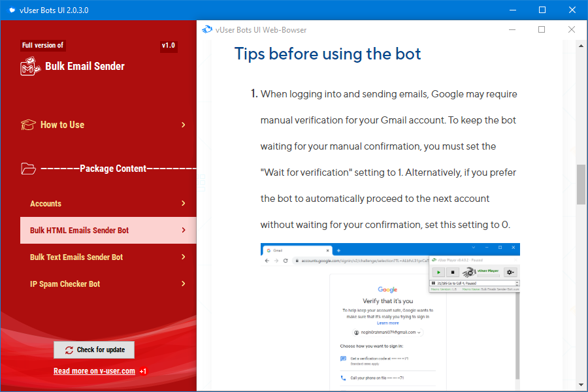Expand the How to Use chevron arrow

pos(184,125)
